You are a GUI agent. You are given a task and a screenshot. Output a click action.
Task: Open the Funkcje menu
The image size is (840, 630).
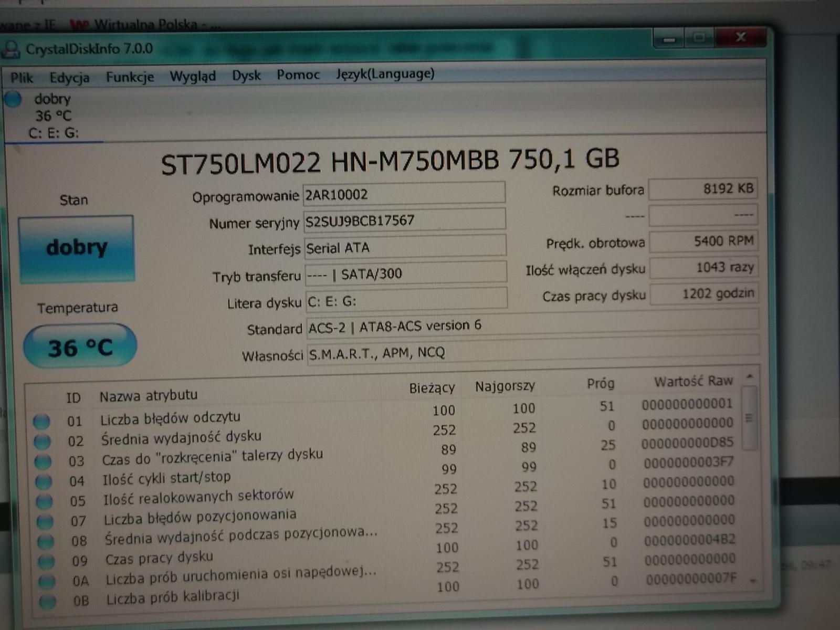pyautogui.click(x=130, y=77)
